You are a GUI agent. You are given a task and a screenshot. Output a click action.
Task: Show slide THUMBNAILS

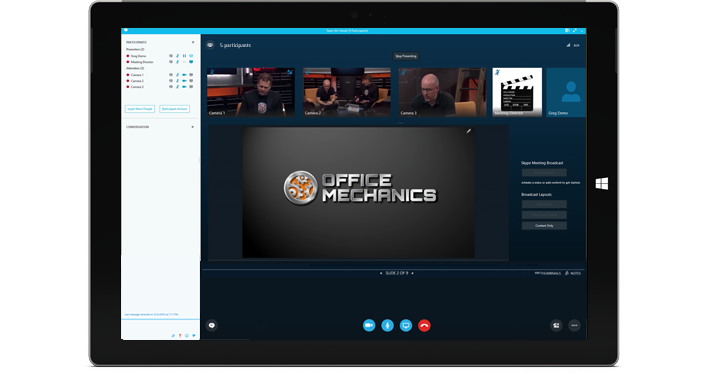[x=548, y=273]
